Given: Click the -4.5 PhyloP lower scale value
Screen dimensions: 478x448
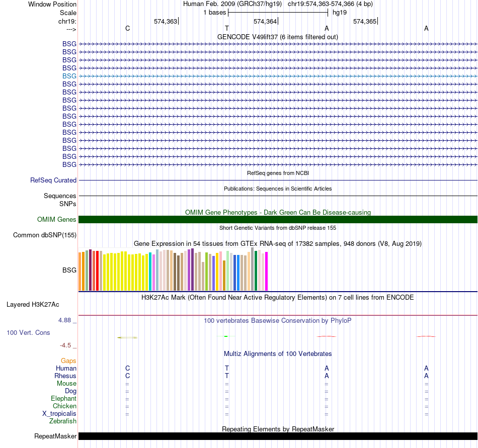Looking at the screenshot, I should tap(65, 345).
